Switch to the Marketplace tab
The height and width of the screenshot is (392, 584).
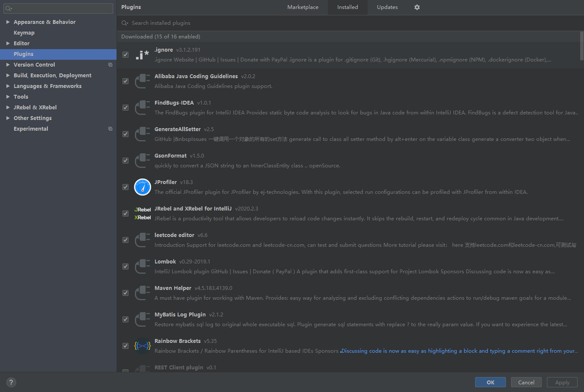pyautogui.click(x=303, y=7)
